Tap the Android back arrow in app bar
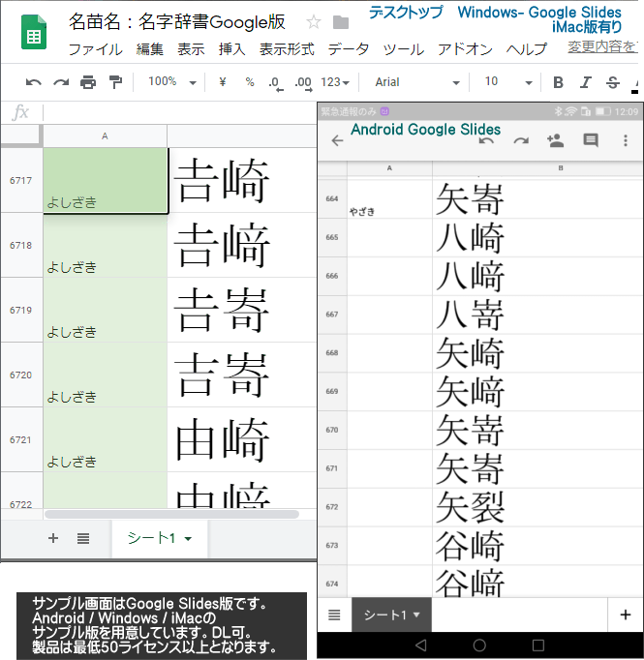 (x=337, y=140)
